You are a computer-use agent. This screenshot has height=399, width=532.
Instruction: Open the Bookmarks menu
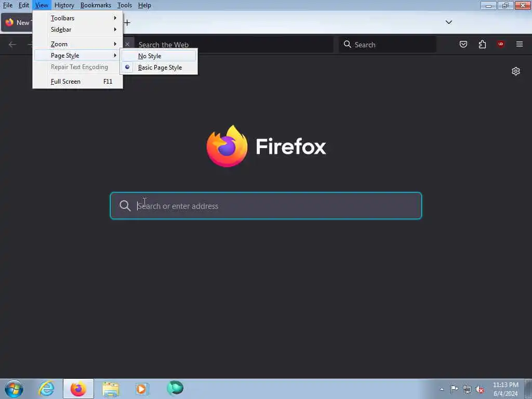[x=96, y=5]
